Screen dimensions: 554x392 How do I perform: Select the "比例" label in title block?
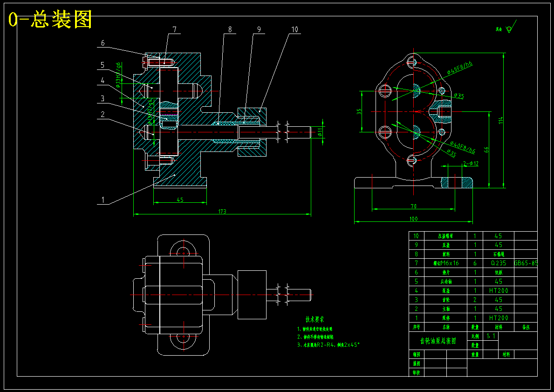click(475, 336)
